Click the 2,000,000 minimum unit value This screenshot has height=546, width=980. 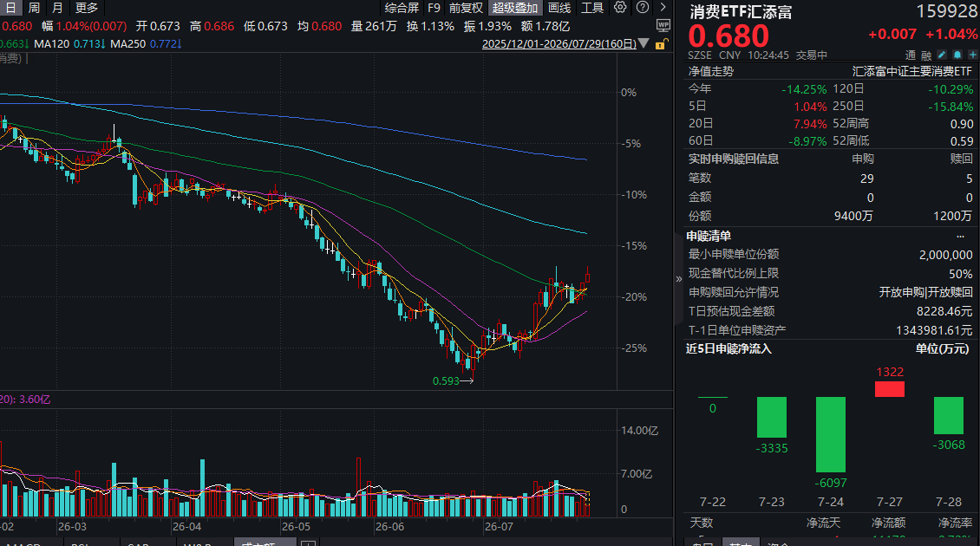coord(945,255)
